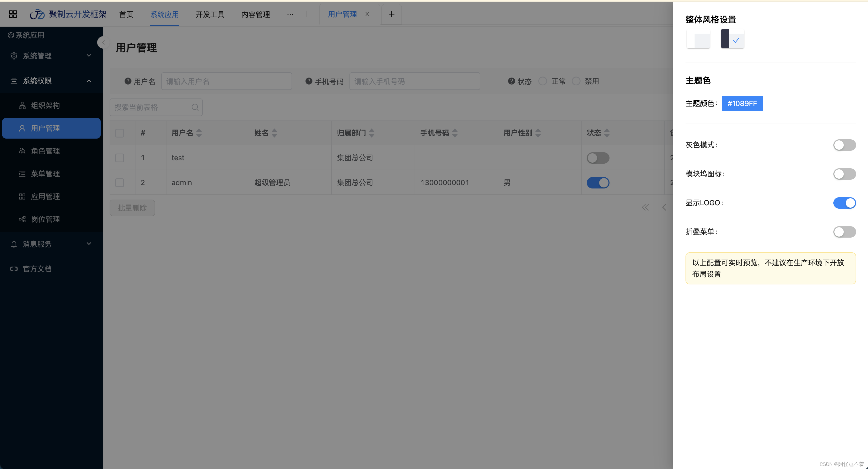Click the app grid icon in header
868x469 pixels.
click(x=13, y=14)
